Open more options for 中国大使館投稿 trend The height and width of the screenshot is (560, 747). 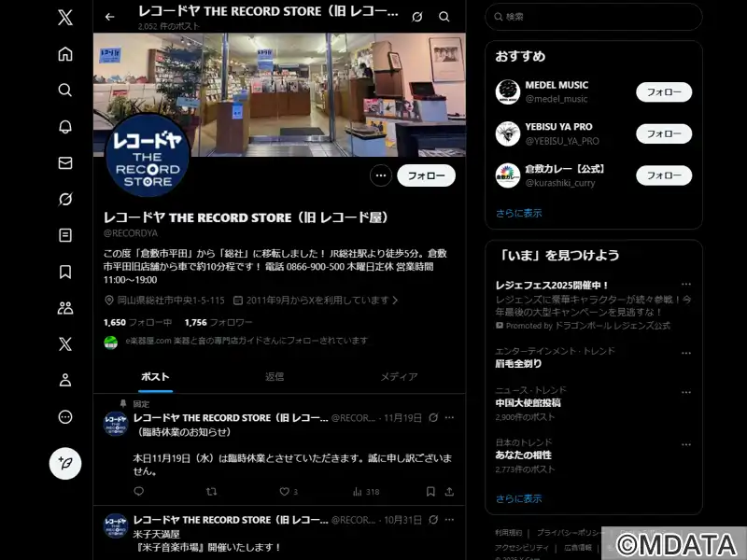click(x=686, y=392)
